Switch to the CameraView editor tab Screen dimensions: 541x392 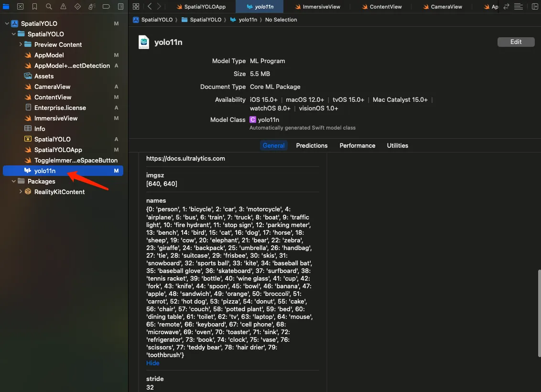tap(443, 7)
